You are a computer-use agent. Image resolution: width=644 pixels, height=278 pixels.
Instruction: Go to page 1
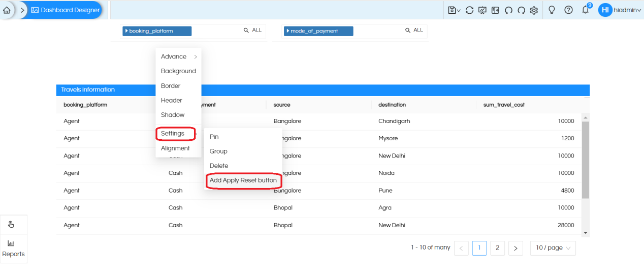[479, 248]
